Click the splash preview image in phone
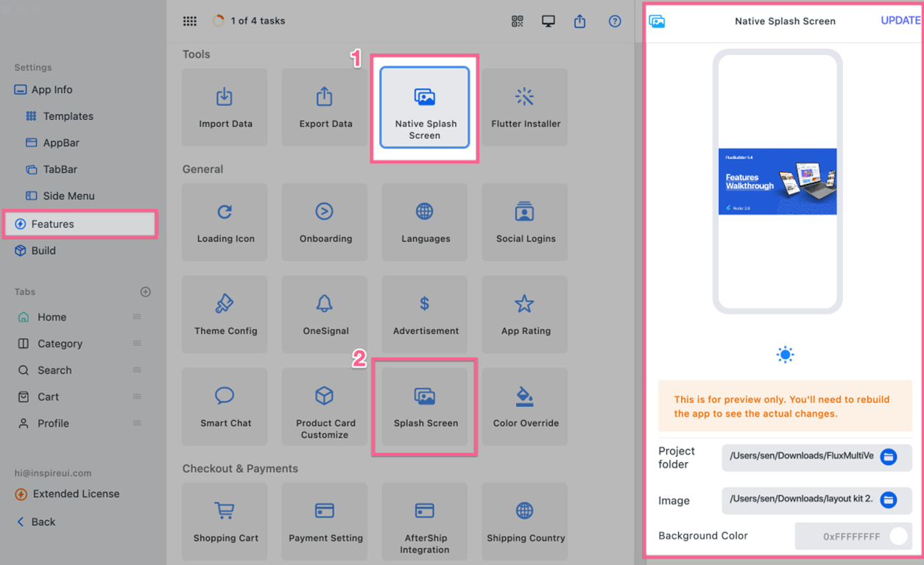The height and width of the screenshot is (565, 924). [777, 182]
